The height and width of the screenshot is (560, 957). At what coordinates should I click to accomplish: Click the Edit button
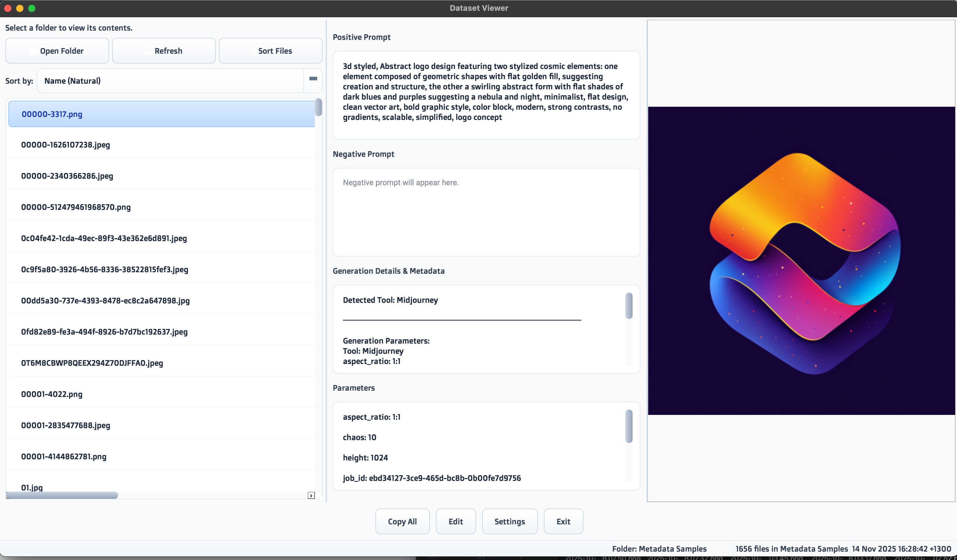point(455,521)
